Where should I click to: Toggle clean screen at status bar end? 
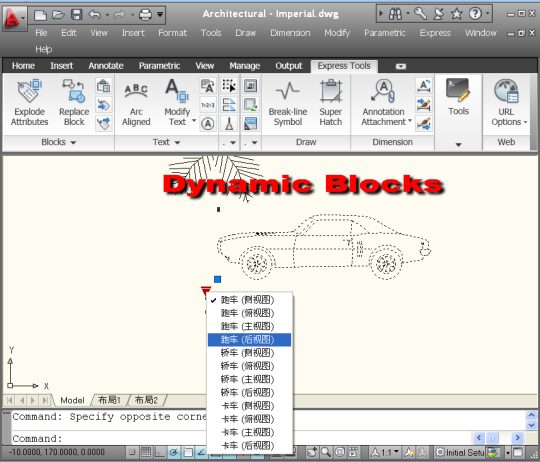518,452
